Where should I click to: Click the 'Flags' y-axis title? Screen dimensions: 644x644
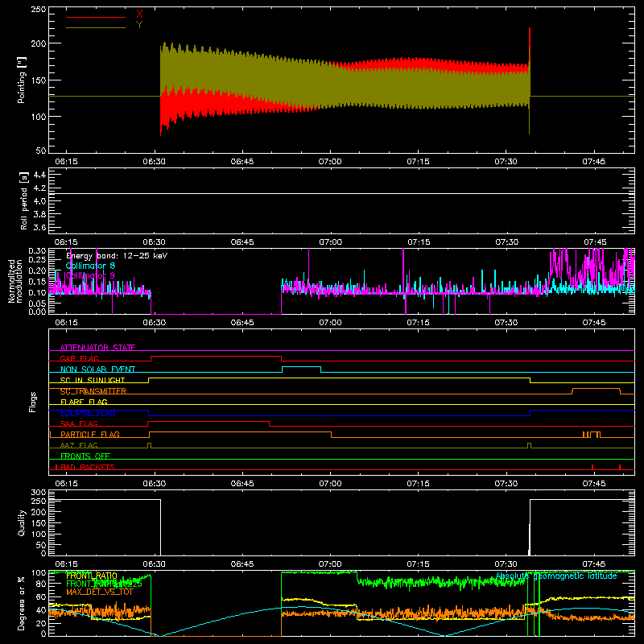point(32,402)
